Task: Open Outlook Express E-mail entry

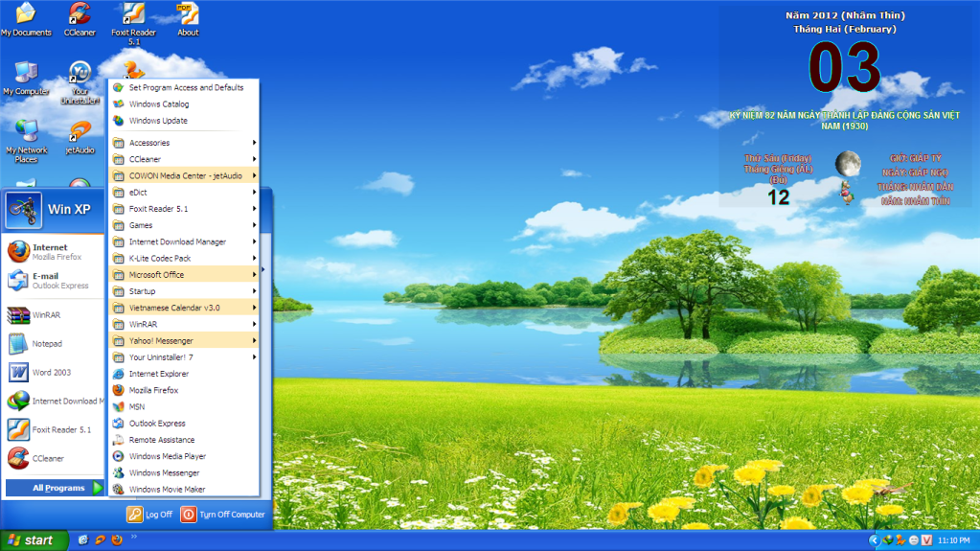Action: (x=54, y=280)
